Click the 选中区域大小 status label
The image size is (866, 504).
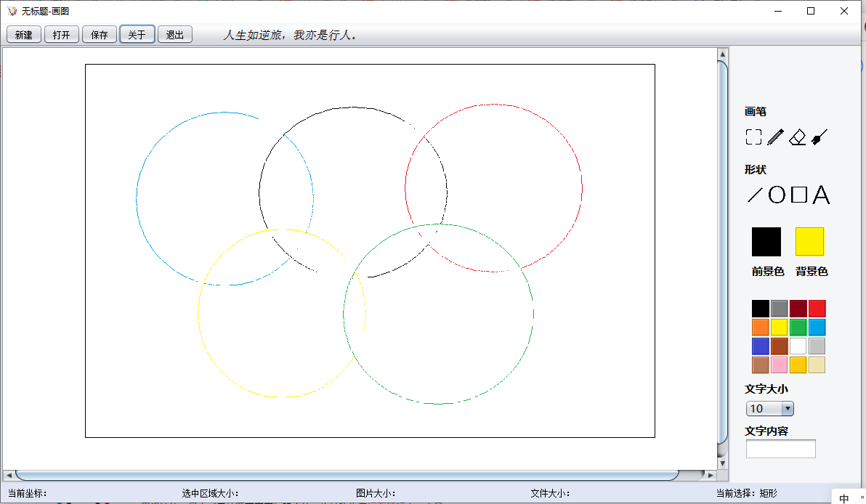(210, 493)
